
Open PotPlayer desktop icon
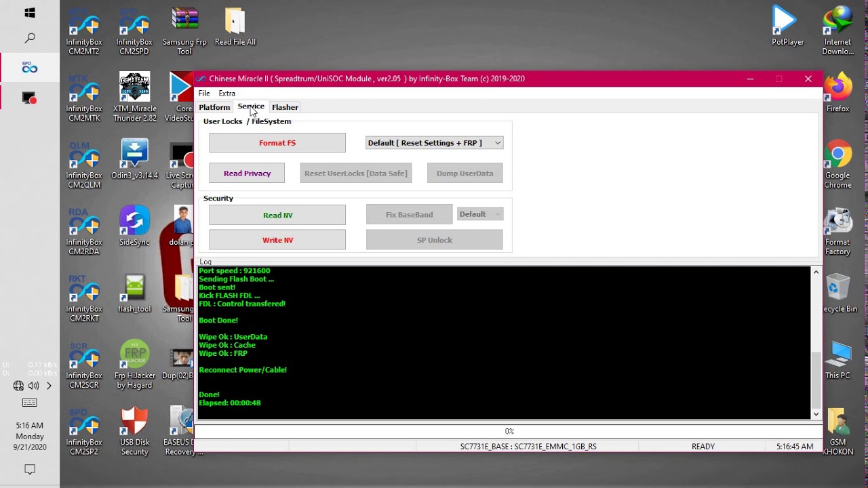tap(787, 27)
